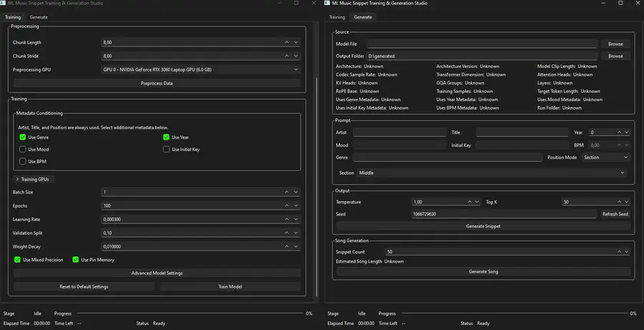Focus the Title input field

point(522,132)
